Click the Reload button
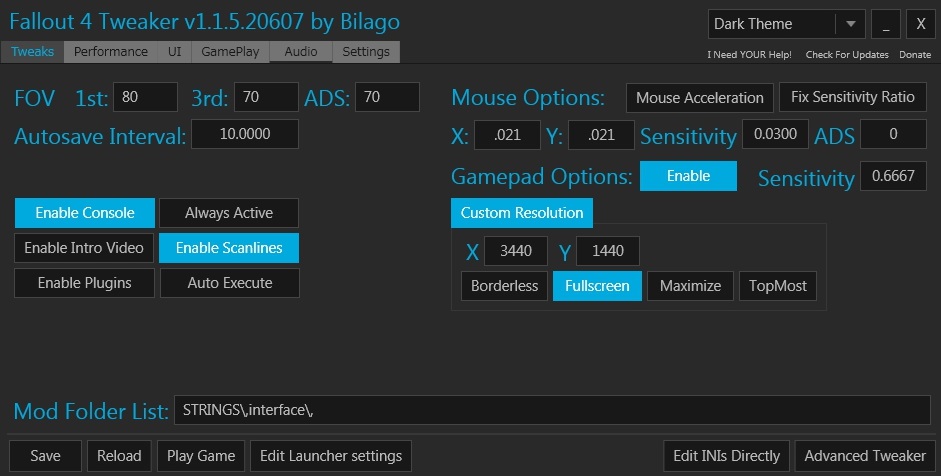Screen dimensions: 941x476 click(x=119, y=456)
